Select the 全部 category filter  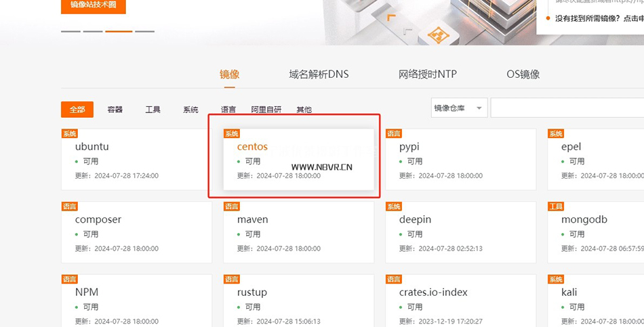point(77,110)
